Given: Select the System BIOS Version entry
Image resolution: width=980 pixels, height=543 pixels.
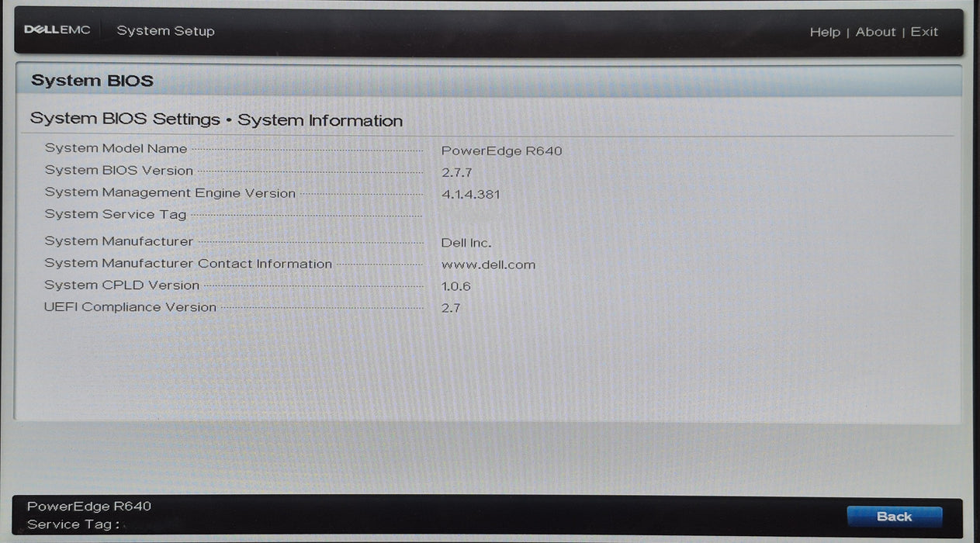Looking at the screenshot, I should [x=118, y=170].
